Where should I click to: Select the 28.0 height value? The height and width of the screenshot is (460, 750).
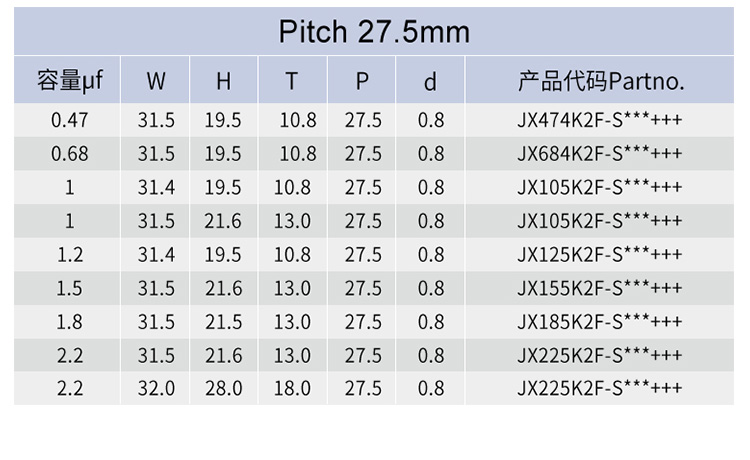point(223,388)
